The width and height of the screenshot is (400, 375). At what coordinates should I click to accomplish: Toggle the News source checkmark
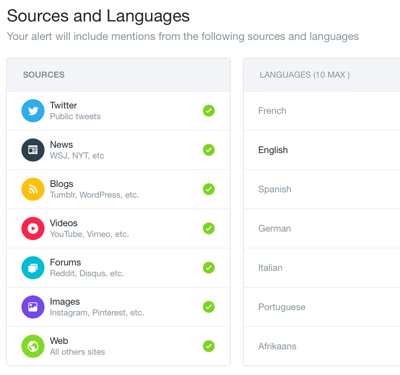[209, 150]
